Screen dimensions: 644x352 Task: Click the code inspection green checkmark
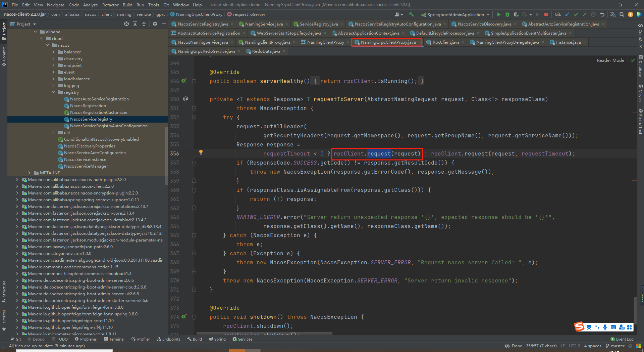pos(633,60)
